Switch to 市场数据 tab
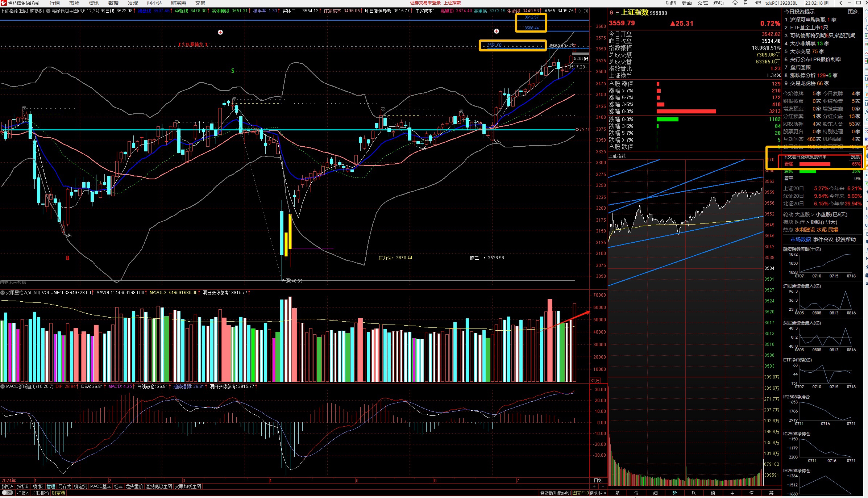The image size is (868, 498). 801,239
